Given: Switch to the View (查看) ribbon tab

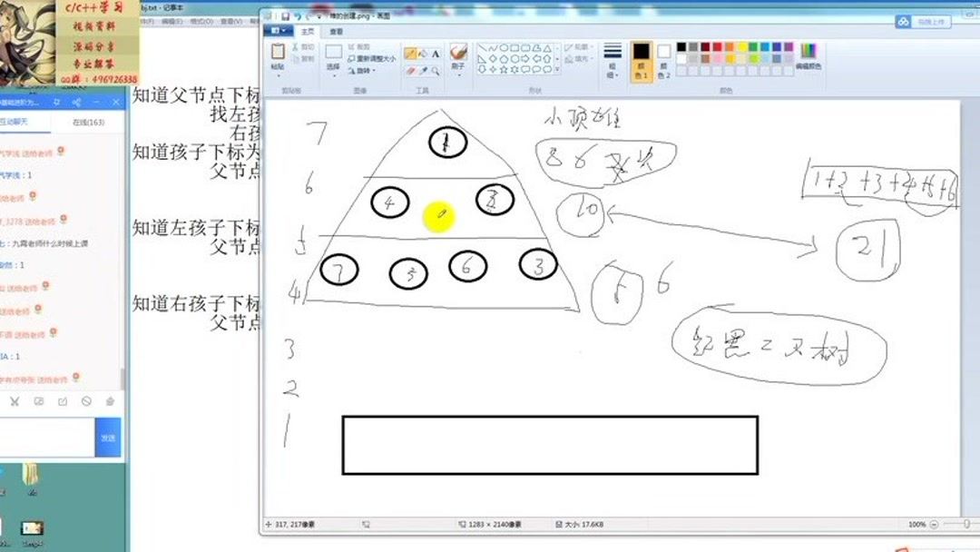Looking at the screenshot, I should pos(335,31).
